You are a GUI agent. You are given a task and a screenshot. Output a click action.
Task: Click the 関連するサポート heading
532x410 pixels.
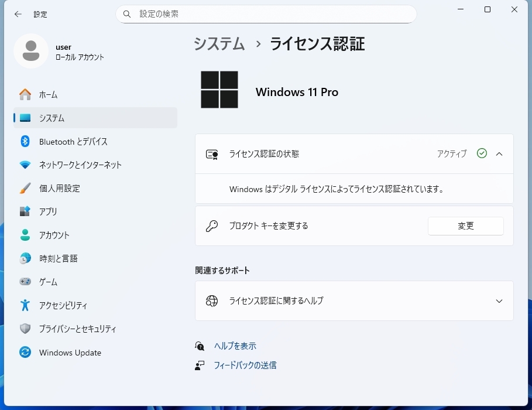tap(222, 271)
